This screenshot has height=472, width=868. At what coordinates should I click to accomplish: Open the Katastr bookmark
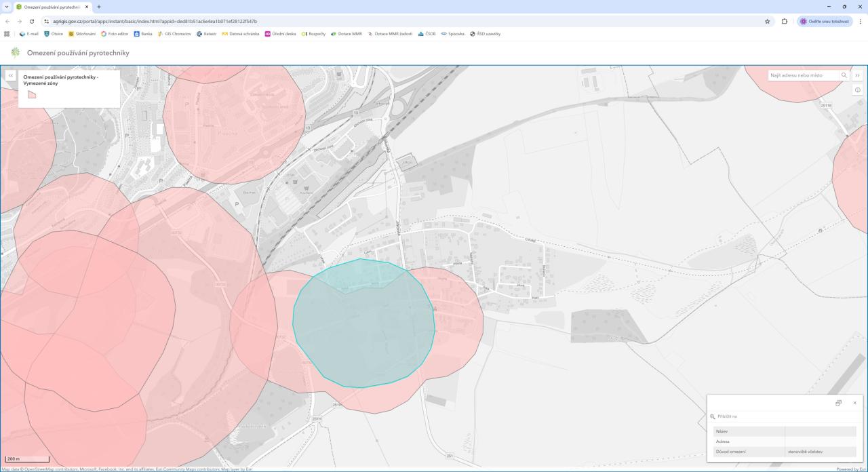[207, 33]
